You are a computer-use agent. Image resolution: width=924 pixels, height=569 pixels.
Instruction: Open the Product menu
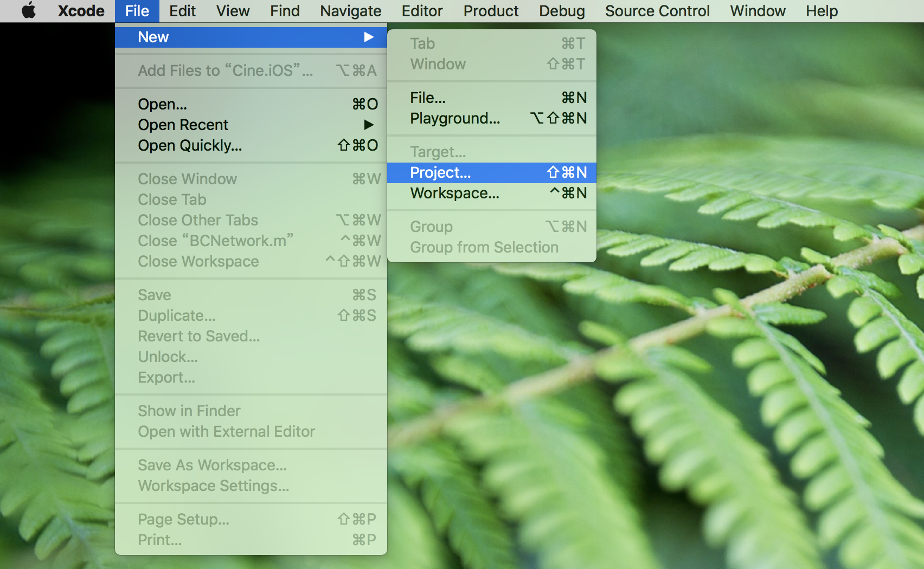click(x=490, y=11)
